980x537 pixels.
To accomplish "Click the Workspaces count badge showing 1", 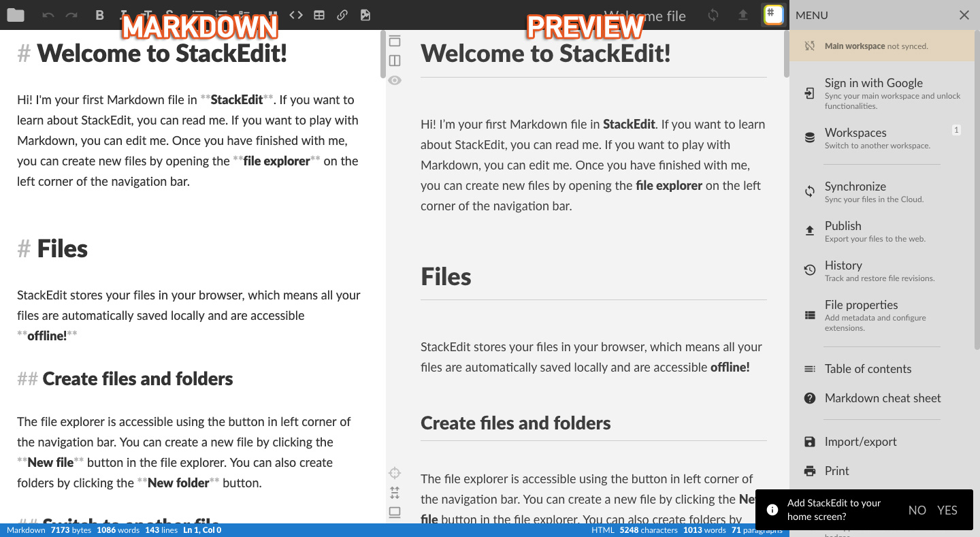I will point(956,129).
